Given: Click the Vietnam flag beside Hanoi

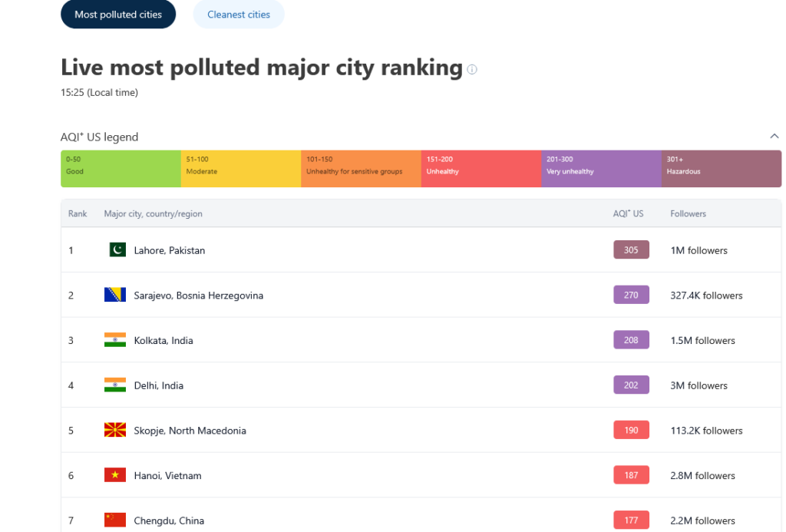Looking at the screenshot, I should tap(115, 476).
